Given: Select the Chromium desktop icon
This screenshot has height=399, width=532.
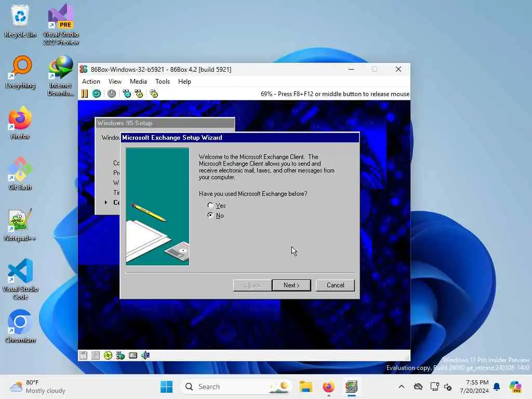Looking at the screenshot, I should 20,326.
